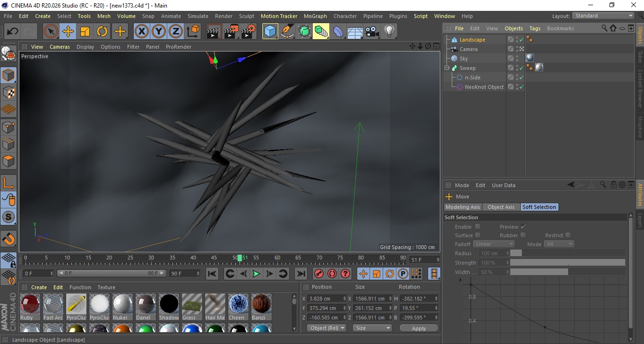Add a Camera object from toolbar
Viewport: 644px width, 344px height.
pos(372,32)
